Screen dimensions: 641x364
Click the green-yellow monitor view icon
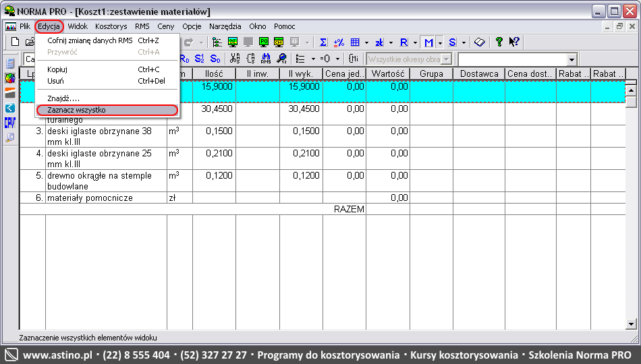[x=233, y=42]
